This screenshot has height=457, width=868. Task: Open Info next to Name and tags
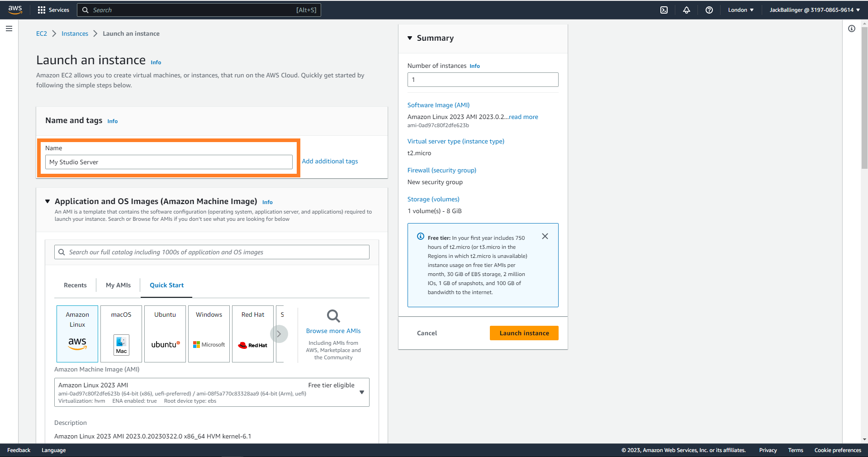coord(112,121)
